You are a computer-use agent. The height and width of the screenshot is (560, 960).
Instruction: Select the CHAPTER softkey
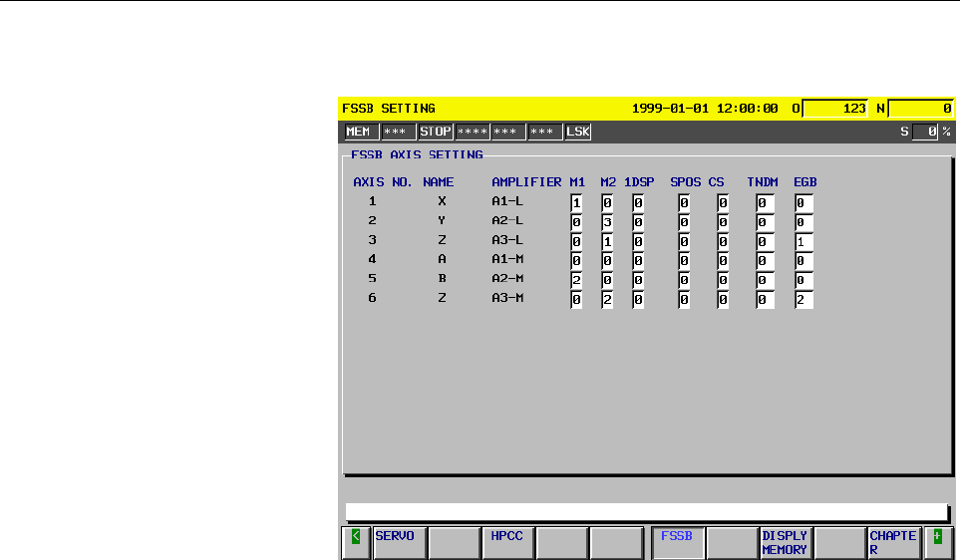tap(894, 543)
